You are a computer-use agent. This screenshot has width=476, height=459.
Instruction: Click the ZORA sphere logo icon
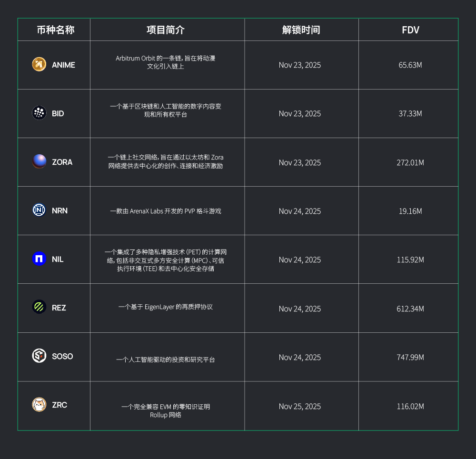(39, 161)
